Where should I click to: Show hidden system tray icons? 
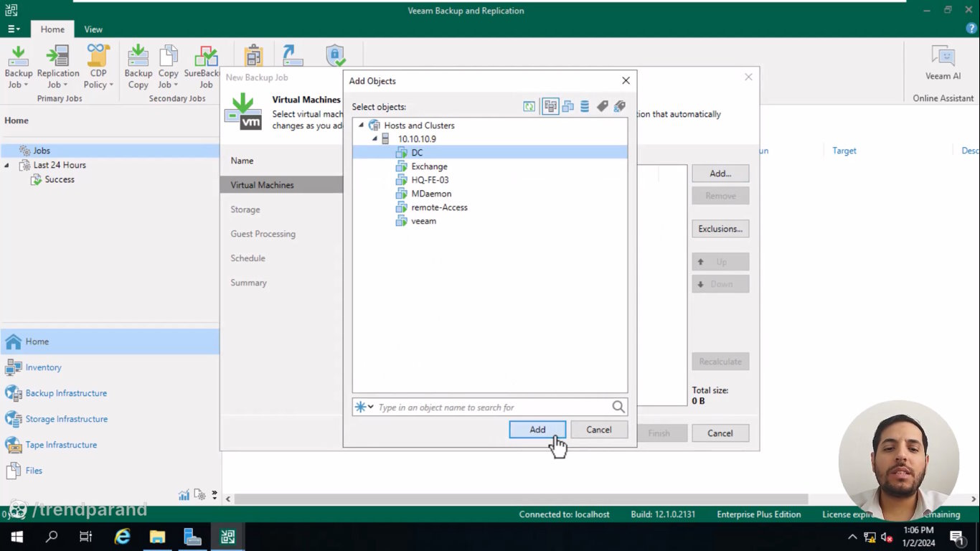click(852, 537)
